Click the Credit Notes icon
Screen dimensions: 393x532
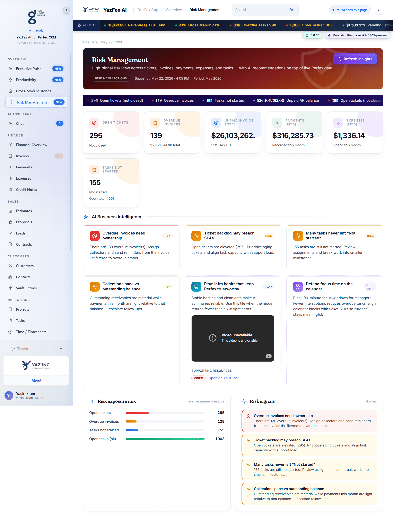(x=10, y=189)
